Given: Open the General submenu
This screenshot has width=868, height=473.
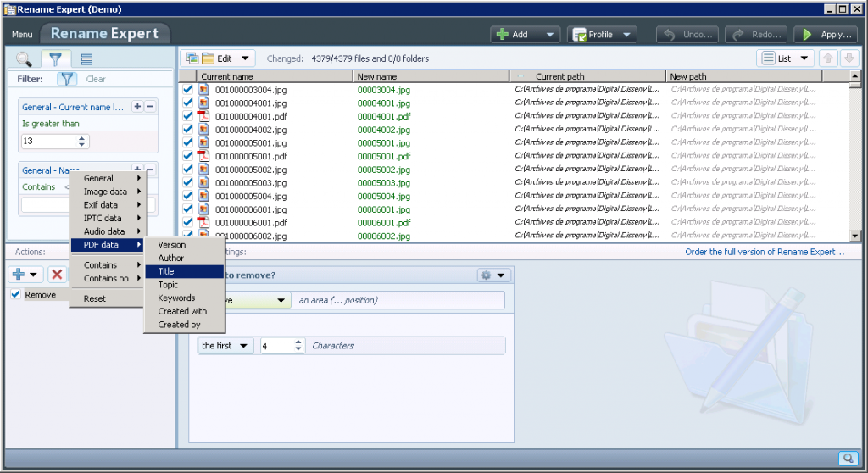Looking at the screenshot, I should (x=107, y=178).
